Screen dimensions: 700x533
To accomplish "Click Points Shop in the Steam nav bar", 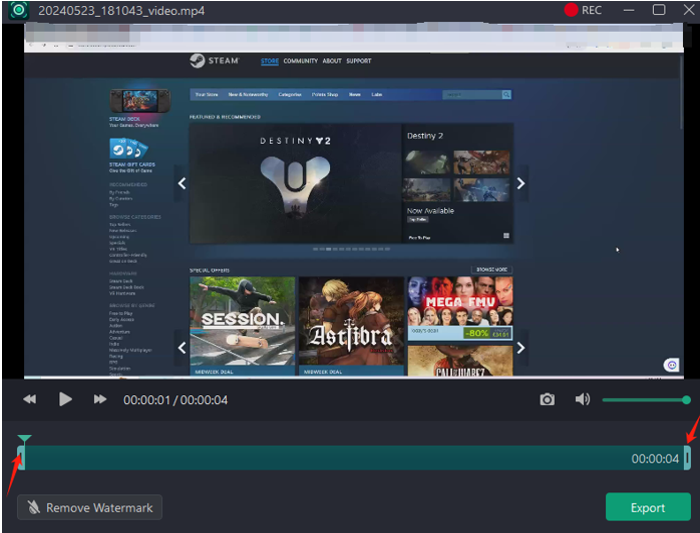I will (325, 95).
